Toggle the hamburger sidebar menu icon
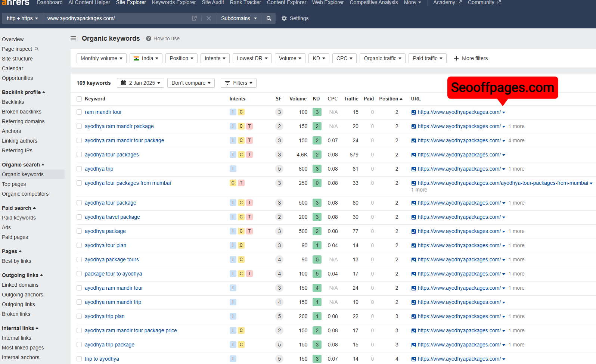 pos(73,38)
